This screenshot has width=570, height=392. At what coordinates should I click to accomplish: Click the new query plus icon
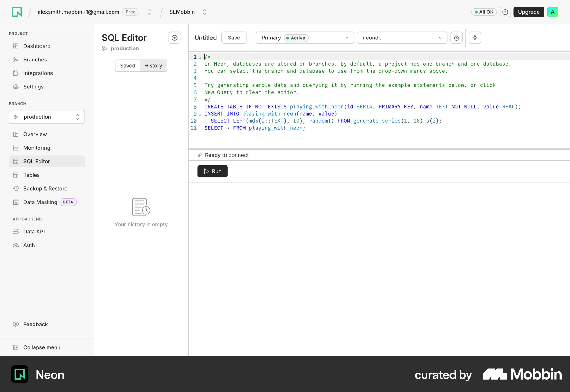click(x=175, y=38)
